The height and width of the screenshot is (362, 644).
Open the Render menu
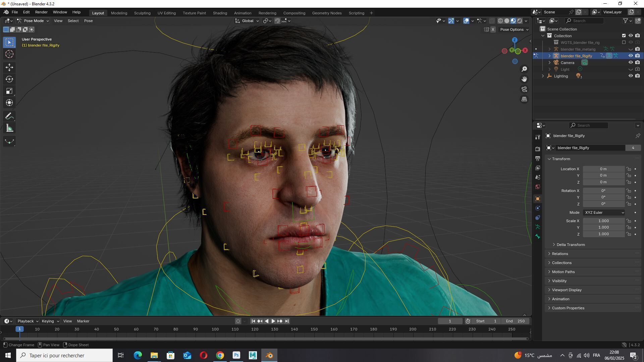tap(41, 12)
